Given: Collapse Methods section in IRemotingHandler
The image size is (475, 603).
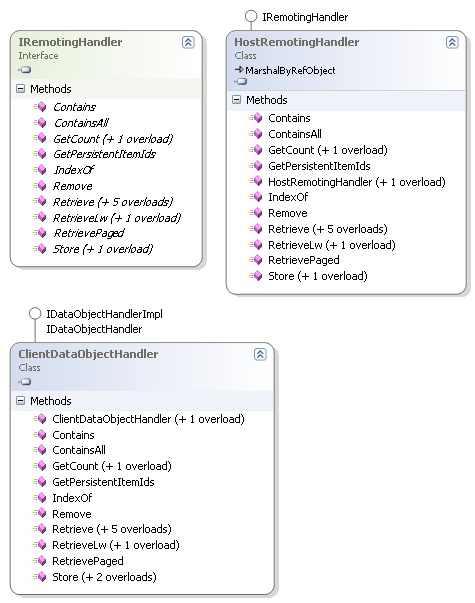Looking at the screenshot, I should pos(21,89).
